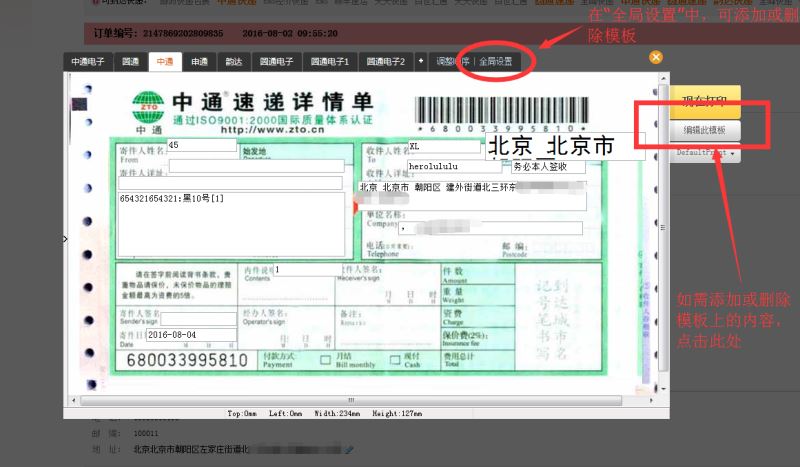This screenshot has width=800, height=467.
Task: Click the Left:0mm status value
Action: click(x=286, y=414)
